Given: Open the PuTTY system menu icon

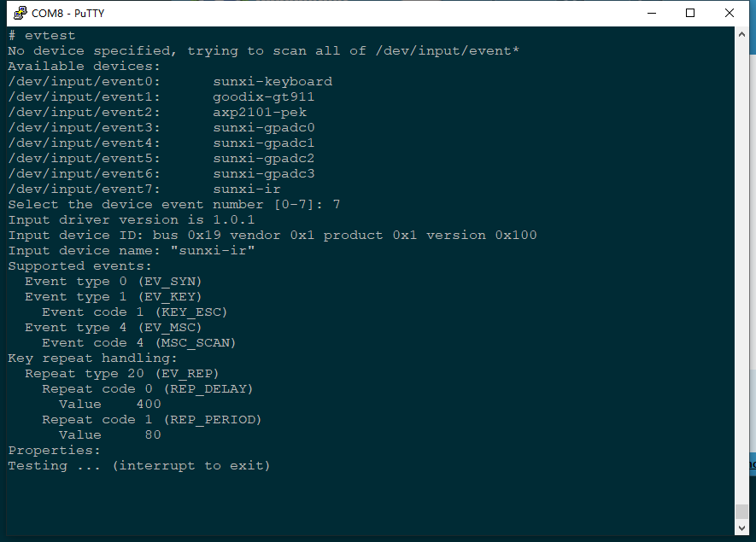Looking at the screenshot, I should coord(19,13).
